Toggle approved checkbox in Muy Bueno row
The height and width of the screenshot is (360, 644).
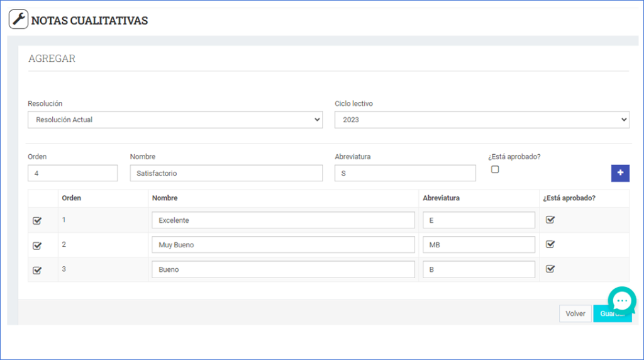pos(550,244)
